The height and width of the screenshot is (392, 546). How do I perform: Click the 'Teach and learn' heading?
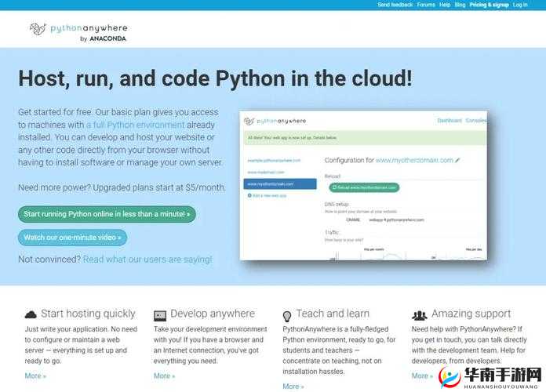[x=333, y=314]
